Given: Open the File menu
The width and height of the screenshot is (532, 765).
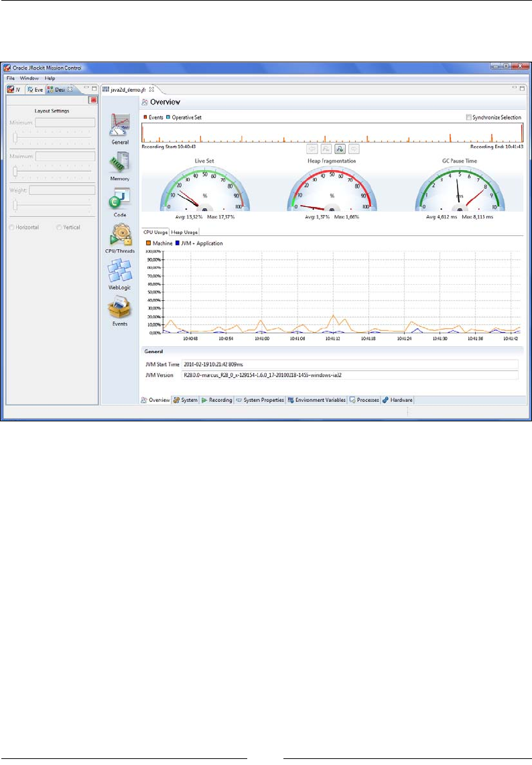Looking at the screenshot, I should (11, 78).
